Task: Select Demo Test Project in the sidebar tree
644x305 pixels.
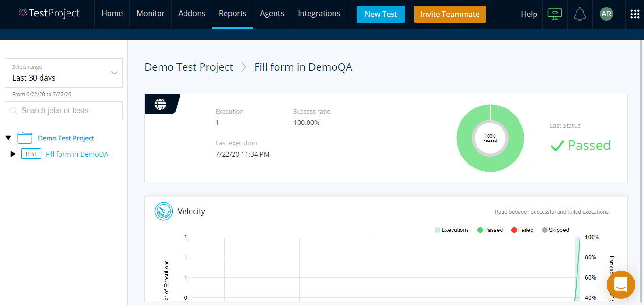Action: point(66,138)
